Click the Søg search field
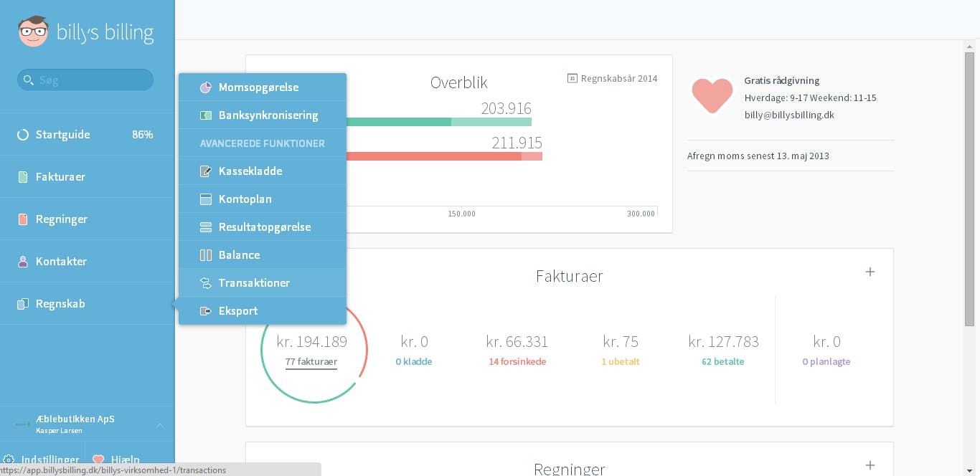 point(85,80)
